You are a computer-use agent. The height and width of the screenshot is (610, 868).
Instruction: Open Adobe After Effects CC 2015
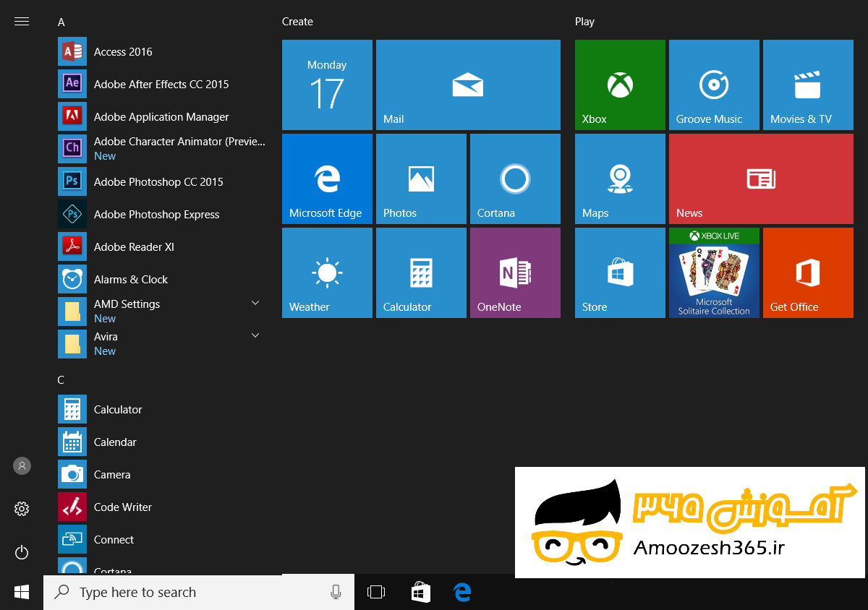click(163, 85)
